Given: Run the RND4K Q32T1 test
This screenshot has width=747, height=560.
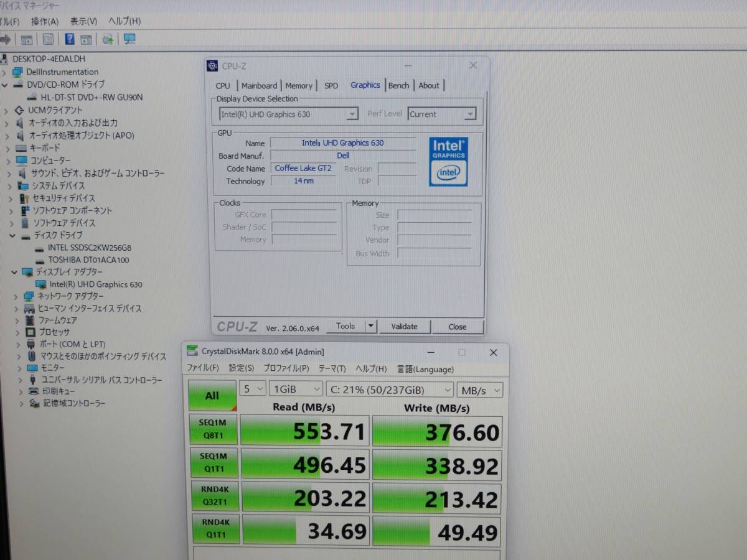Looking at the screenshot, I should point(215,497).
